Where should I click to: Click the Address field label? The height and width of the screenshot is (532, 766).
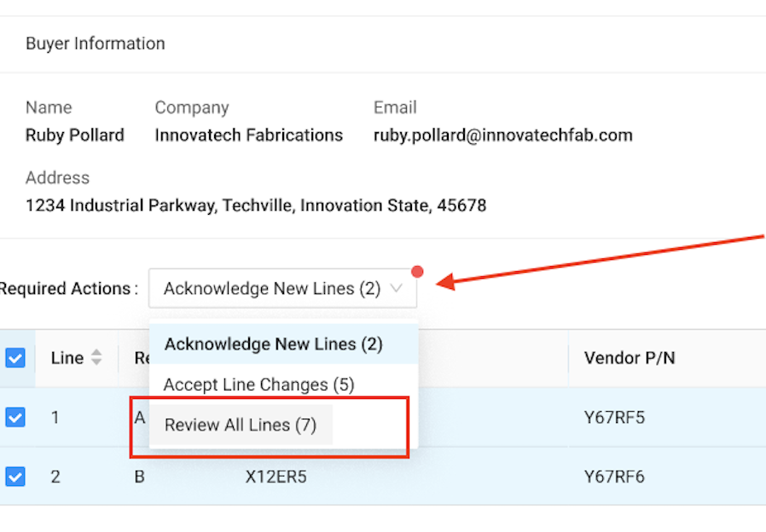coord(57,177)
